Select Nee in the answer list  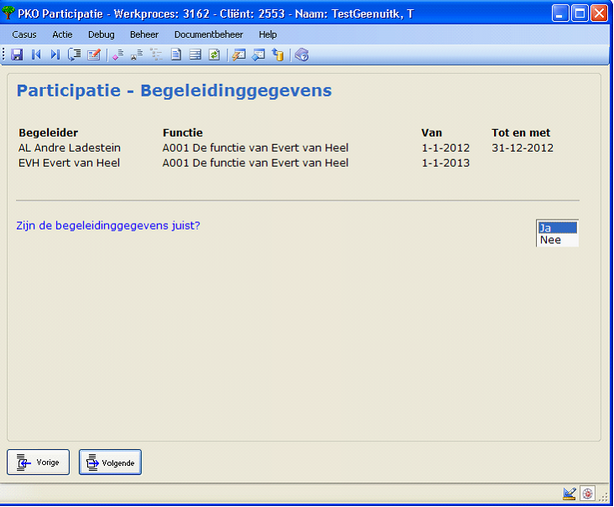point(557,240)
